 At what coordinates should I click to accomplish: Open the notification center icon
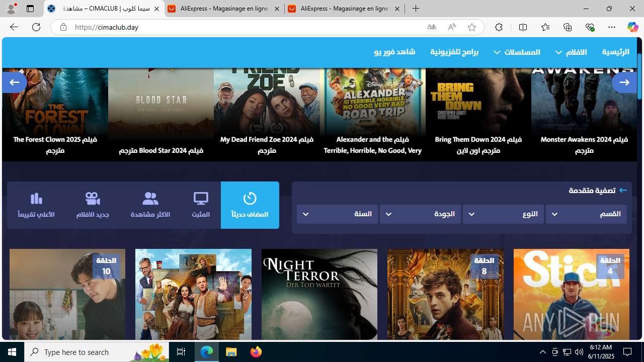[x=627, y=352]
